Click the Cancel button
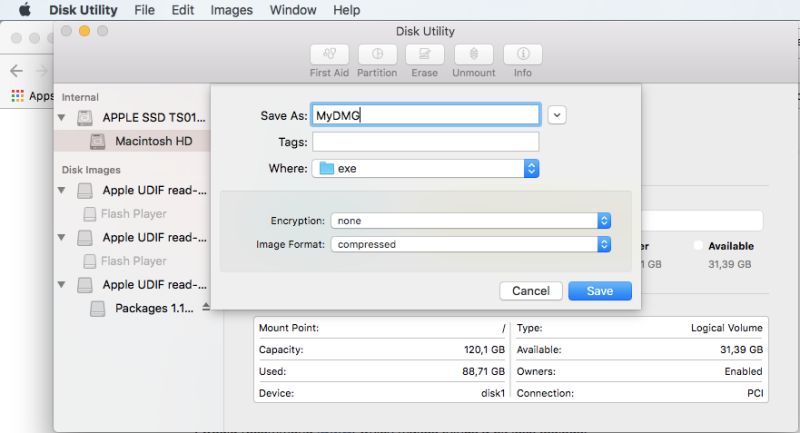Viewport: 800px width, 433px height. point(531,291)
